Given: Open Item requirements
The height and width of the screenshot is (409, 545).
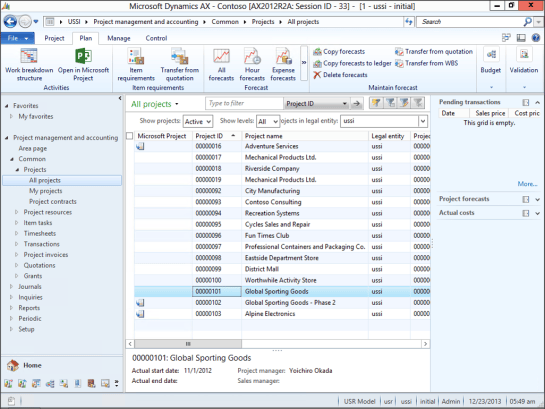Looking at the screenshot, I should pyautogui.click(x=136, y=65).
